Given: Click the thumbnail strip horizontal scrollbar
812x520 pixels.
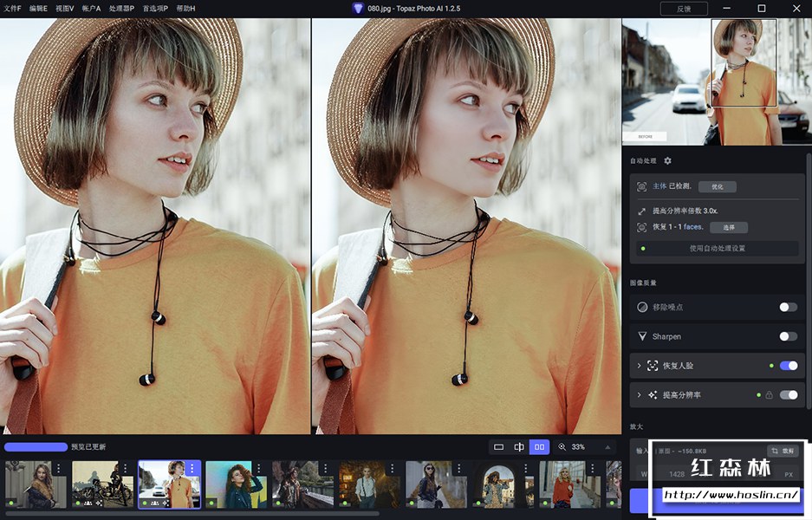Looking at the screenshot, I should [191, 514].
